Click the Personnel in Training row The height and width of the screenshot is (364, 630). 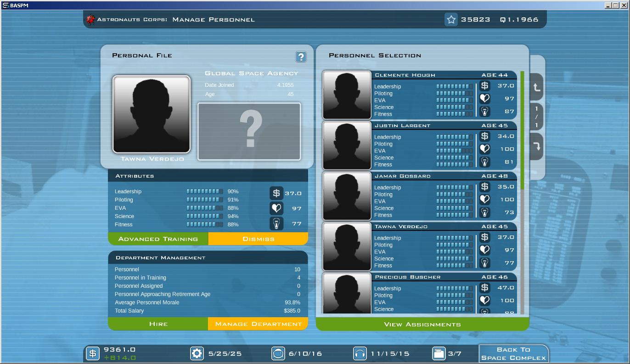[208, 278]
